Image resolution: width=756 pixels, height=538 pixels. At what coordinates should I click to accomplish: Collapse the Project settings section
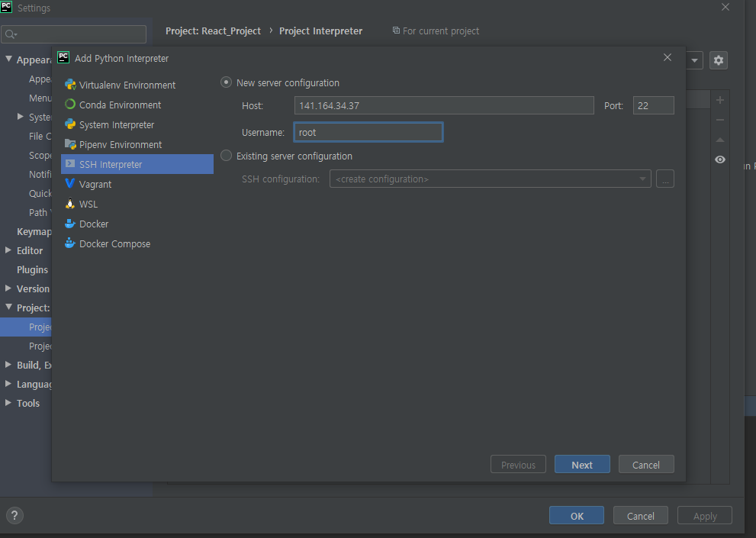tap(8, 307)
